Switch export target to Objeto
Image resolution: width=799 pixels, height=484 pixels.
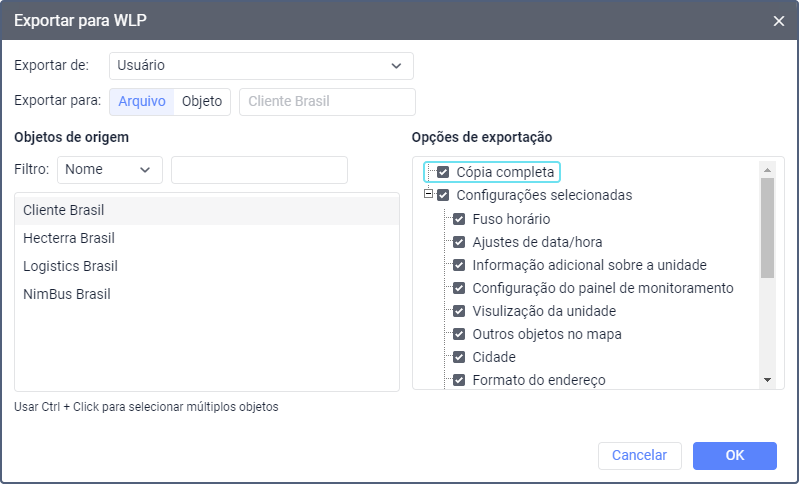coord(202,101)
